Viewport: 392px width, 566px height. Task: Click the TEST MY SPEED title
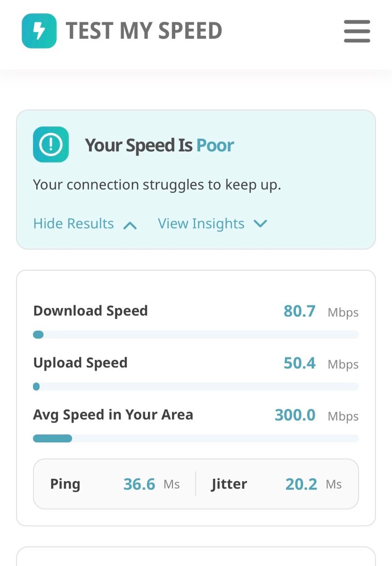point(144,31)
